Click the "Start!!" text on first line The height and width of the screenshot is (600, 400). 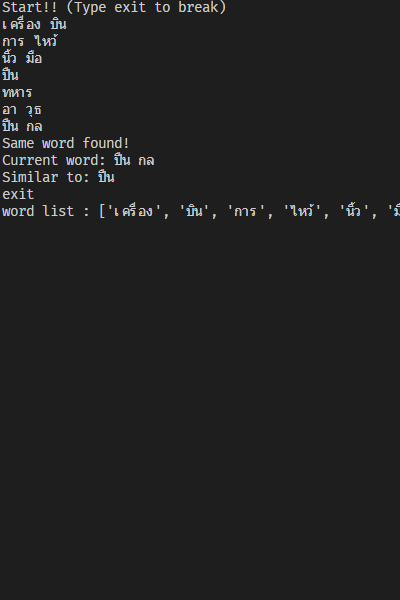point(29,7)
